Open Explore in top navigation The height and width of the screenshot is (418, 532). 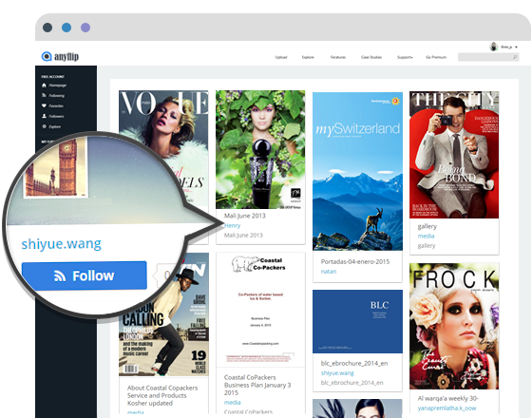pyautogui.click(x=308, y=57)
